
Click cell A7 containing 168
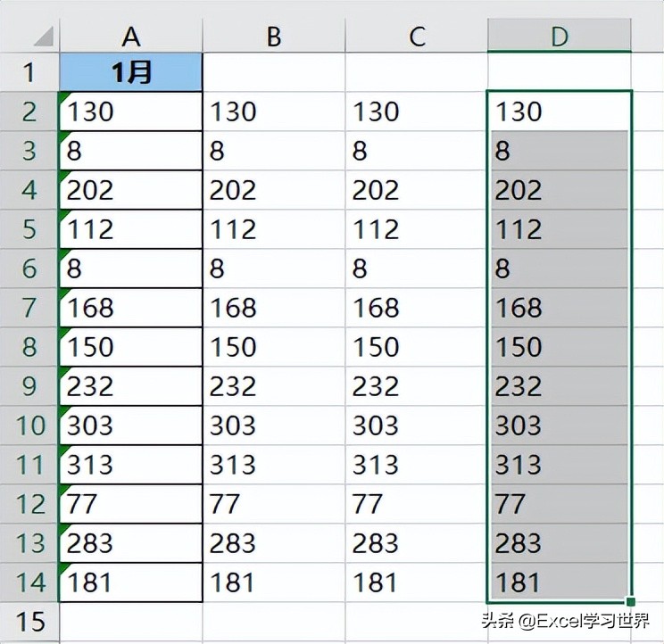pos(131,307)
